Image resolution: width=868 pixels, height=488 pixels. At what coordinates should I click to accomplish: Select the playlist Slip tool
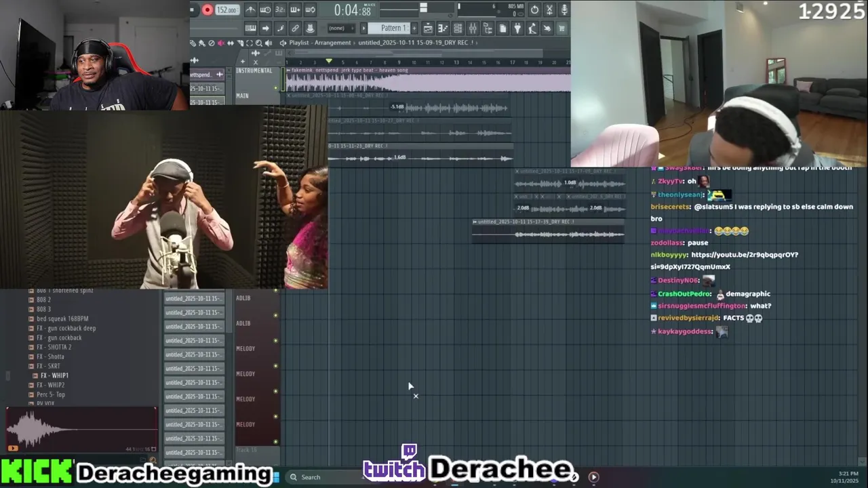[231, 43]
